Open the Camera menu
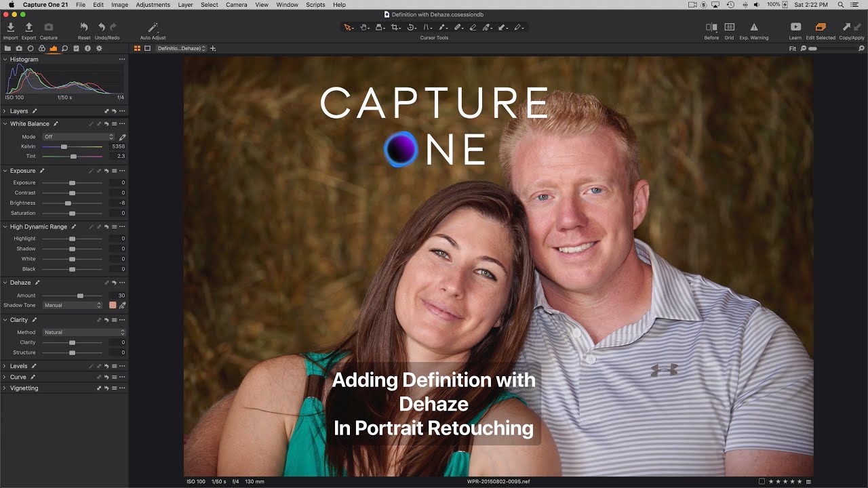The image size is (868, 488). point(237,5)
